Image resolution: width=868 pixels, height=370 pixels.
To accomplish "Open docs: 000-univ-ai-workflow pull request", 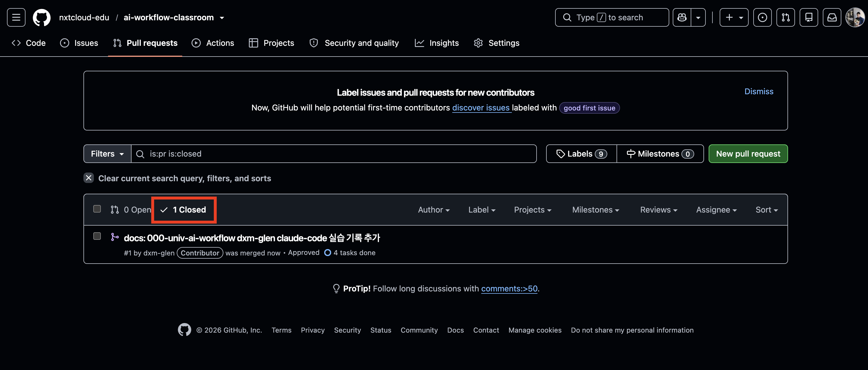I will 252,238.
